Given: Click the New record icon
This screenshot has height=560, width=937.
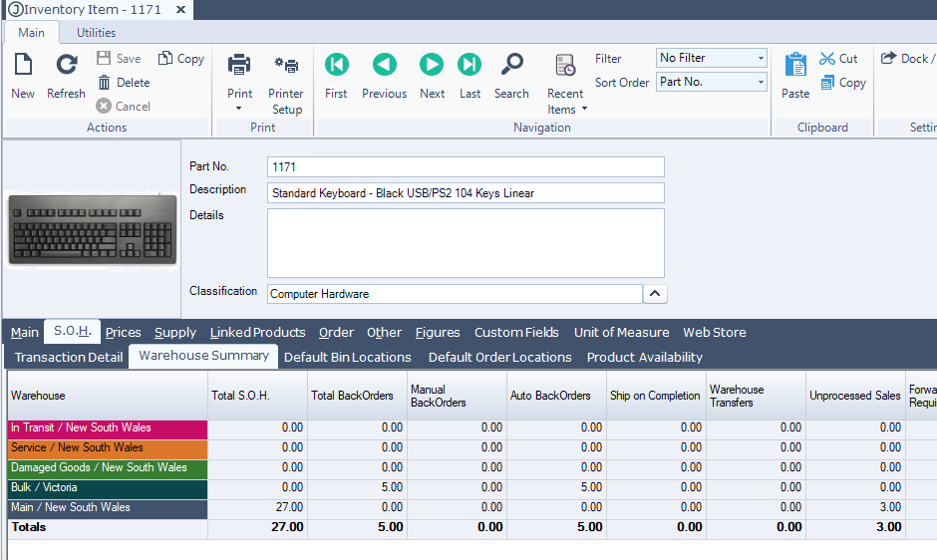Looking at the screenshot, I should 22,75.
